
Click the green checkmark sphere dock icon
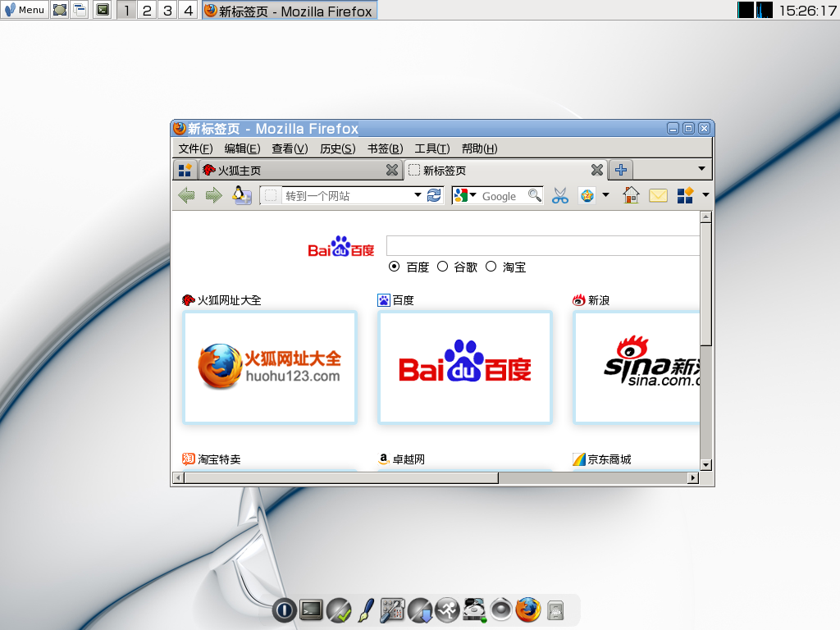click(x=339, y=610)
